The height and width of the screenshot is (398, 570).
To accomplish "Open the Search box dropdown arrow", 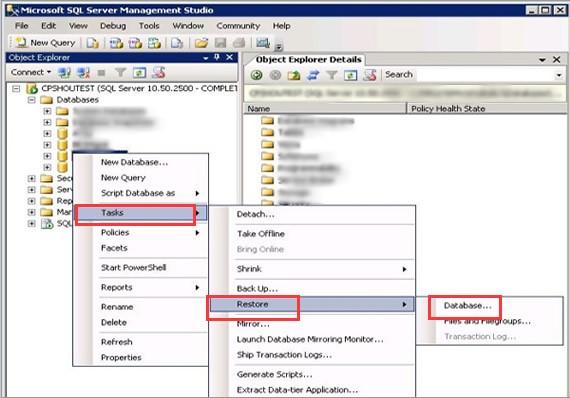I will click(x=559, y=75).
